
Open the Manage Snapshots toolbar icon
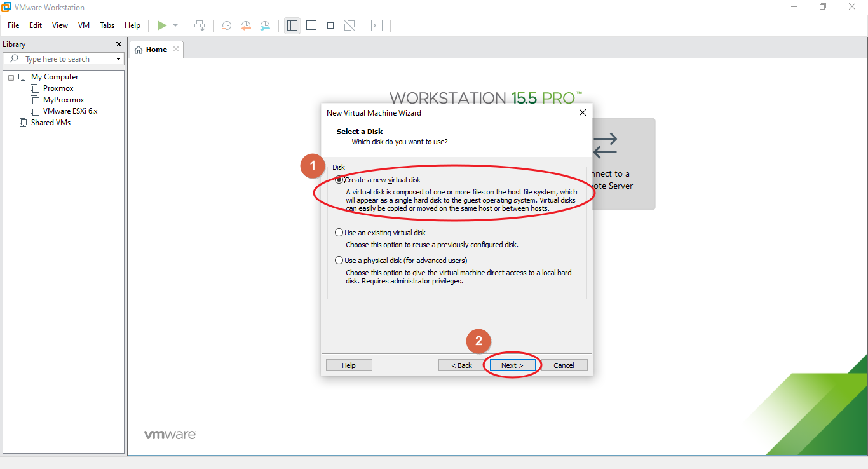265,25
